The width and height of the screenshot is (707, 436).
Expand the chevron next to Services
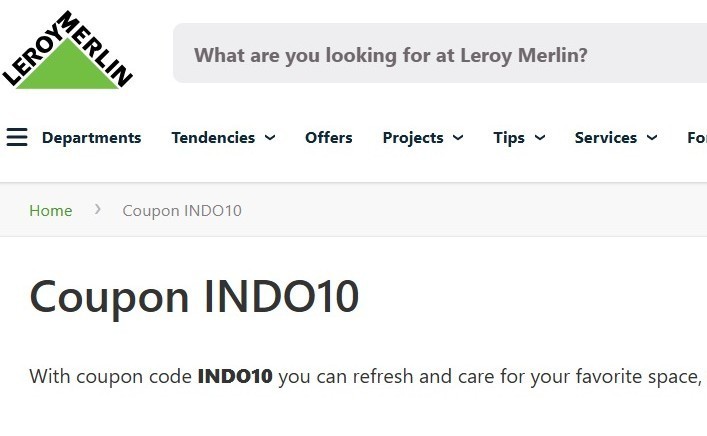652,138
